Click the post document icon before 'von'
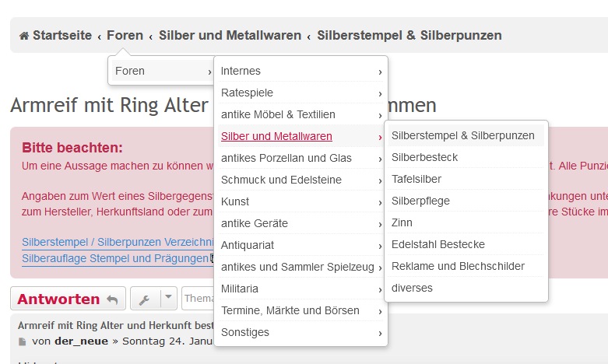Screen dimensions: 608x364 click(23, 341)
